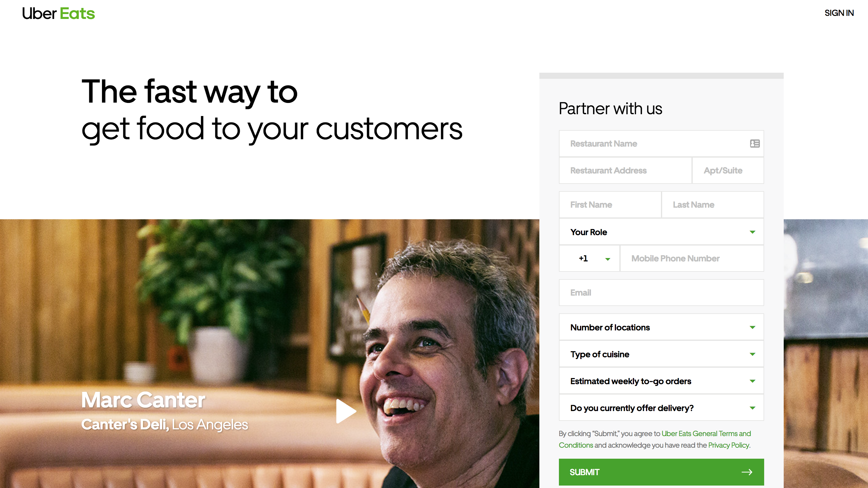Focus the Restaurant Name field
868x488 pixels.
(x=661, y=144)
